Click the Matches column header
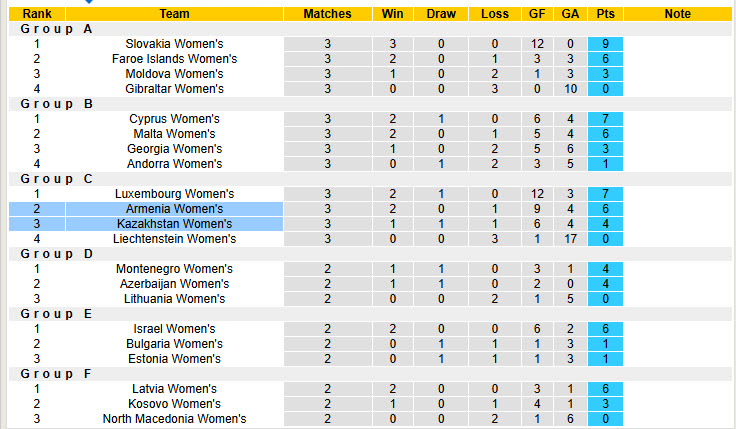 [327, 14]
